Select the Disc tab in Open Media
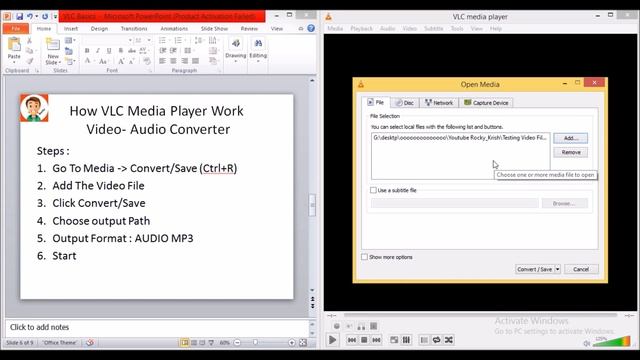 click(404, 103)
